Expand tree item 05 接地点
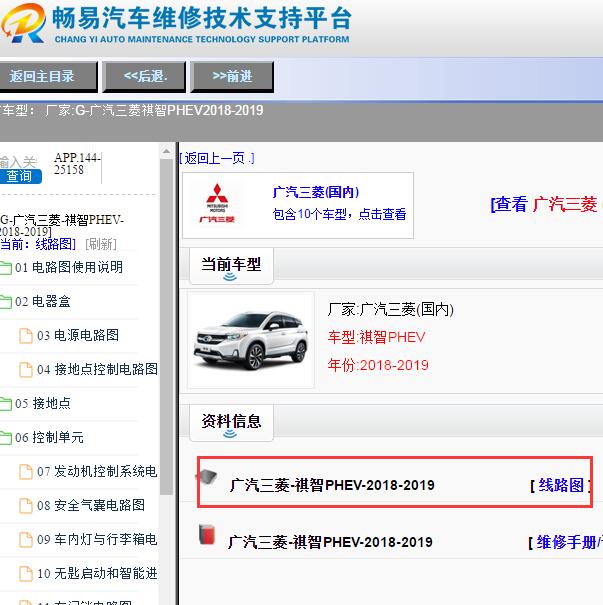This screenshot has width=603, height=605. click(x=43, y=404)
